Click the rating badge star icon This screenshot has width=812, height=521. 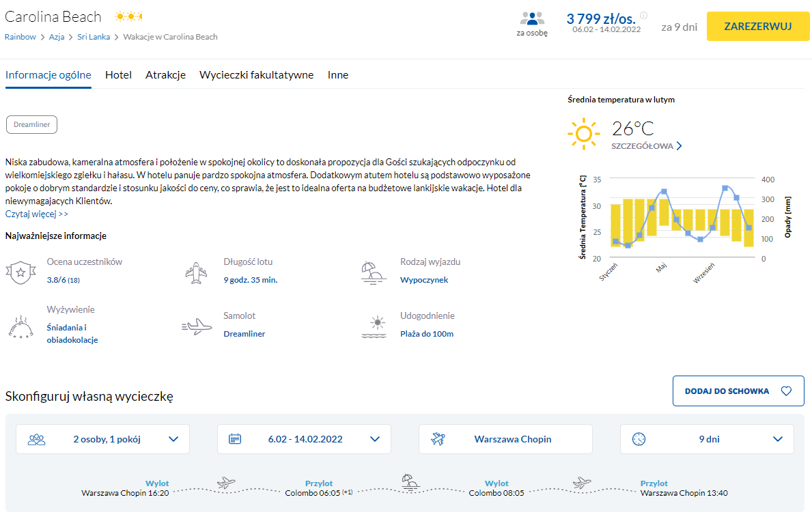[20, 272]
